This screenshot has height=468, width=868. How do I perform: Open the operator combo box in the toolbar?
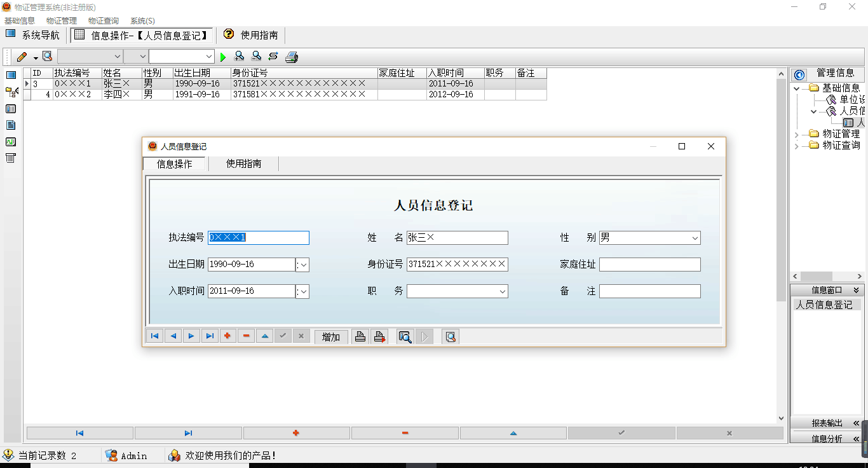pyautogui.click(x=135, y=57)
